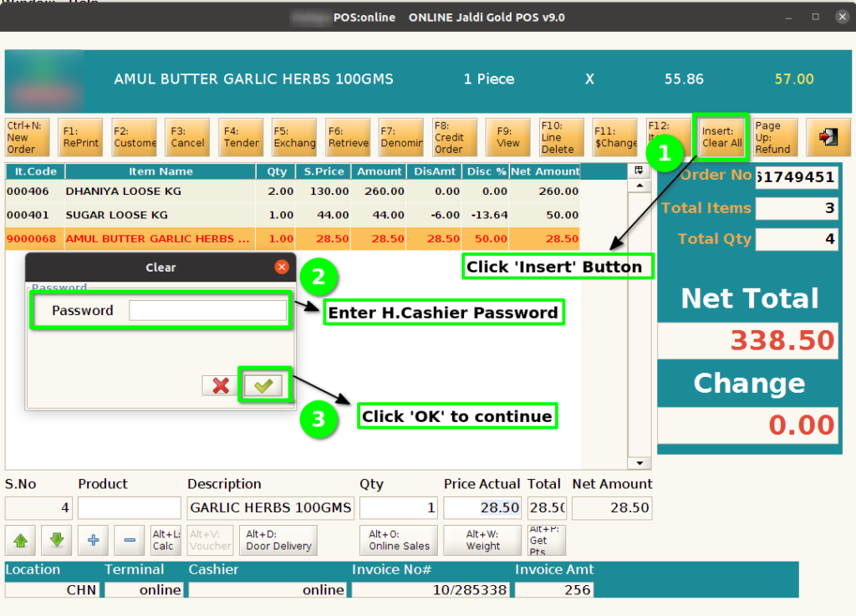The height and width of the screenshot is (616, 856).
Task: Click the scroll down arrow of item list
Action: pyautogui.click(x=639, y=463)
